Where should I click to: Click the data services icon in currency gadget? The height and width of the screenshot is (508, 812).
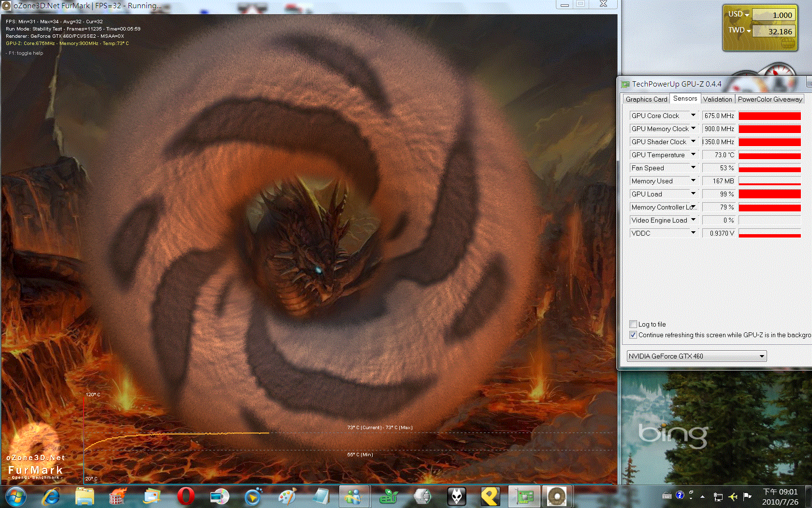pyautogui.click(x=787, y=44)
